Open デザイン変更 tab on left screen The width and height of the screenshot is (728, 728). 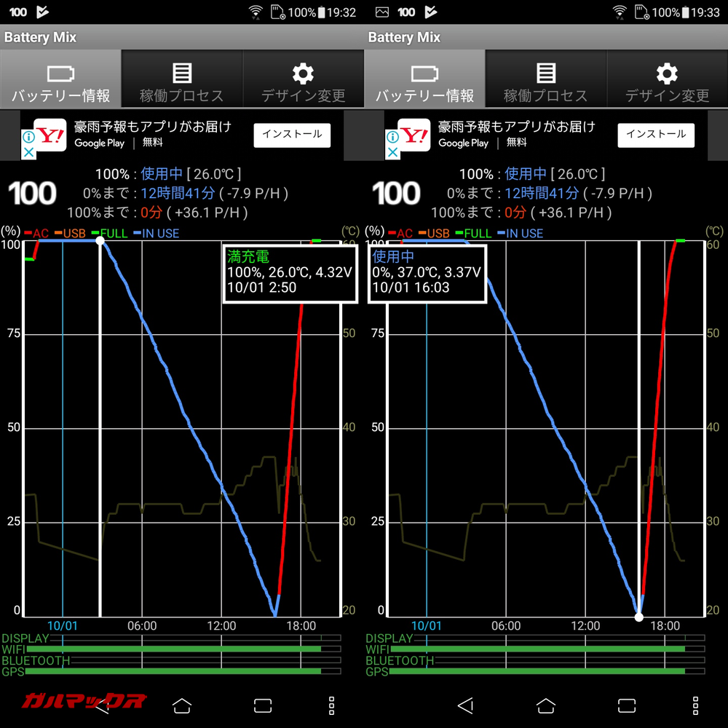pyautogui.click(x=303, y=79)
